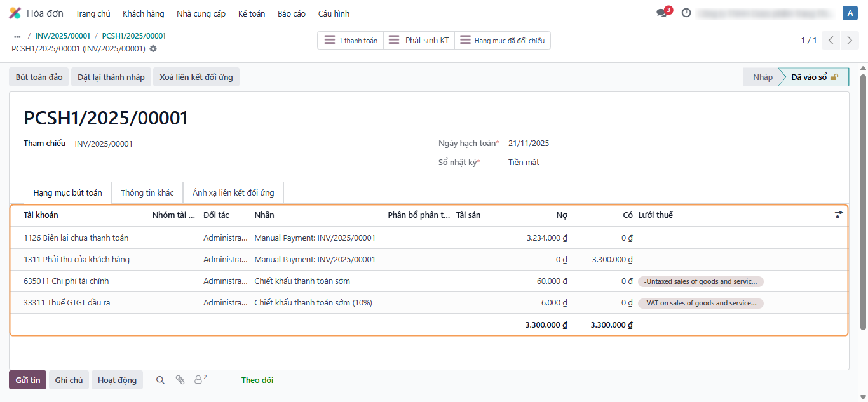Click user avatar A in top bar
Screen dimensions: 868x402
pos(850,13)
